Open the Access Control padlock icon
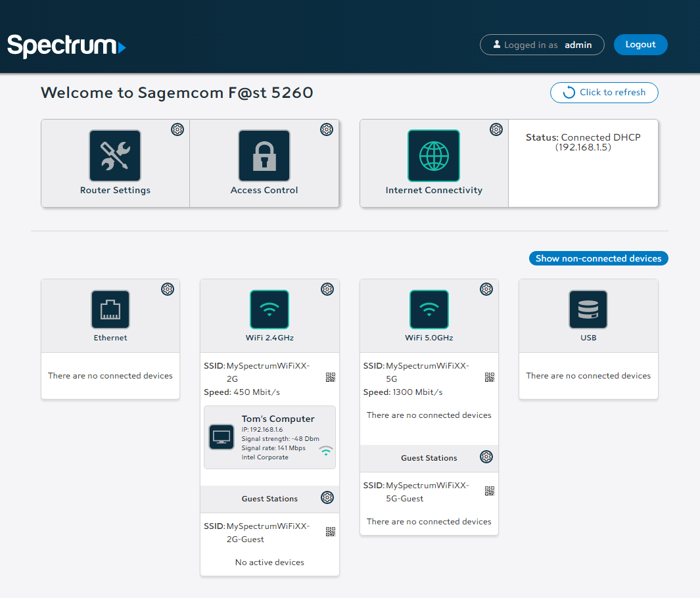The height and width of the screenshot is (598, 700). (x=264, y=156)
